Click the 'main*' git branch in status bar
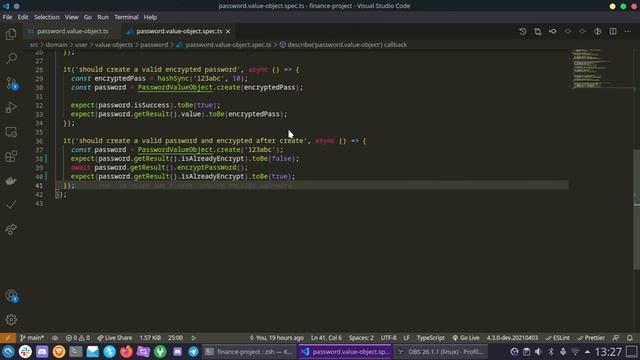The width and height of the screenshot is (640, 360). 32,338
